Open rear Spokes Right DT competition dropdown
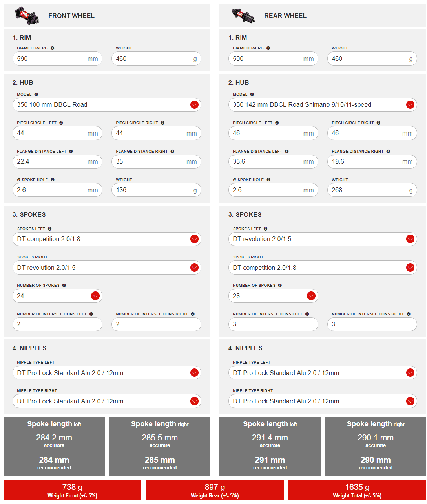The height and width of the screenshot is (504, 427). (410, 268)
